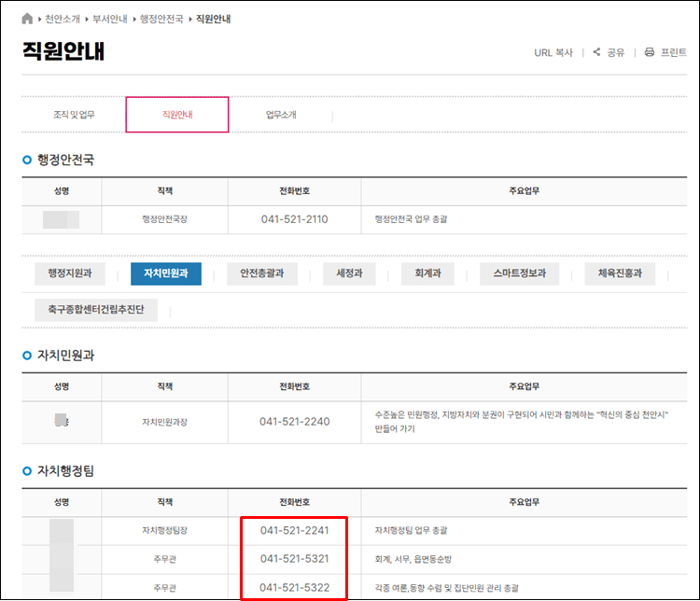This screenshot has height=601, width=700.
Task: Click the 각종 여론 집단민원 관리 총괄 duty text
Action: pyautogui.click(x=446, y=588)
